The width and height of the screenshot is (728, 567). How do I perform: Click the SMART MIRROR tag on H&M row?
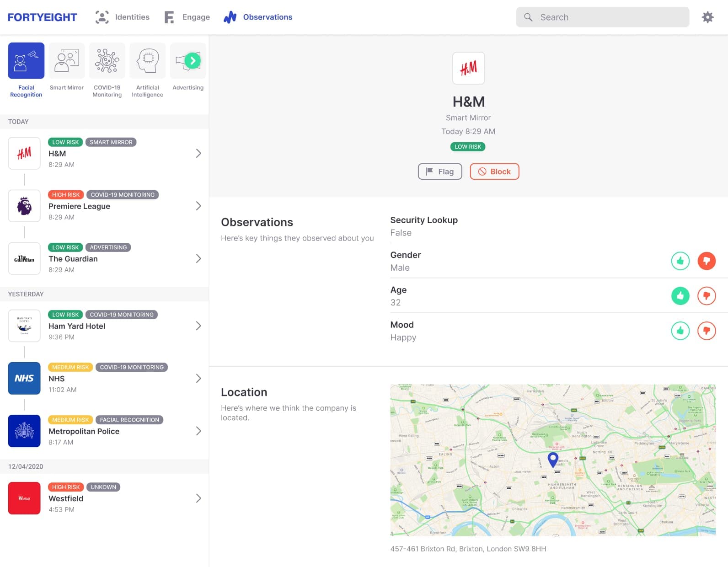click(111, 142)
